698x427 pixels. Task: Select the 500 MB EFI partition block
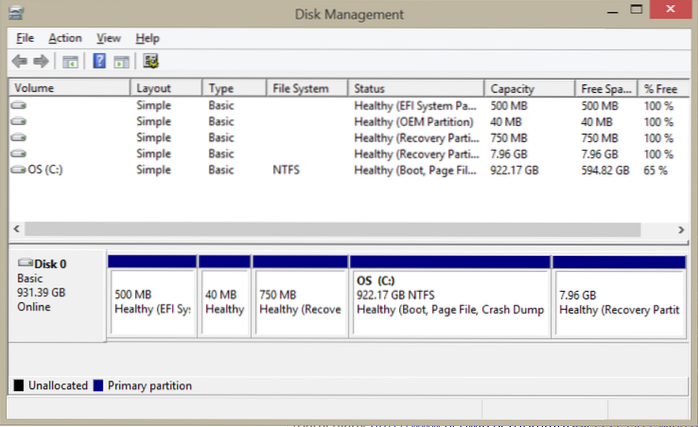(x=151, y=302)
